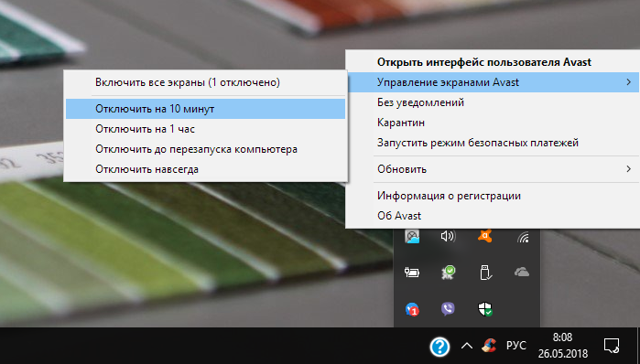Click the 'РУС' language indicator
The height and width of the screenshot is (364, 640).
[516, 346]
